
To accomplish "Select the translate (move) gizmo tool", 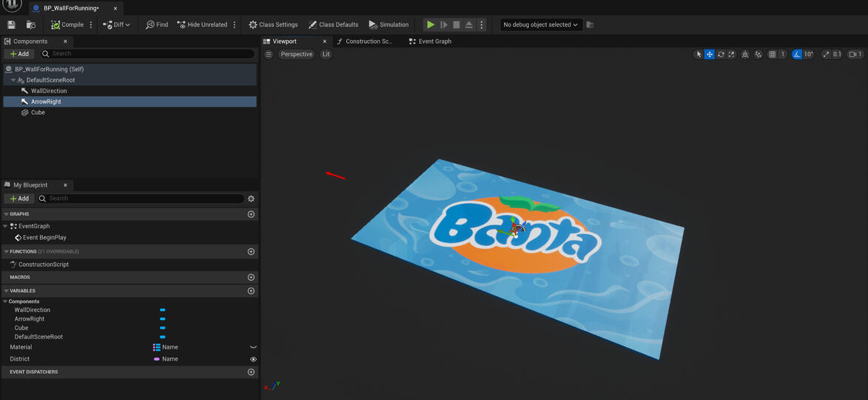I will pyautogui.click(x=710, y=54).
